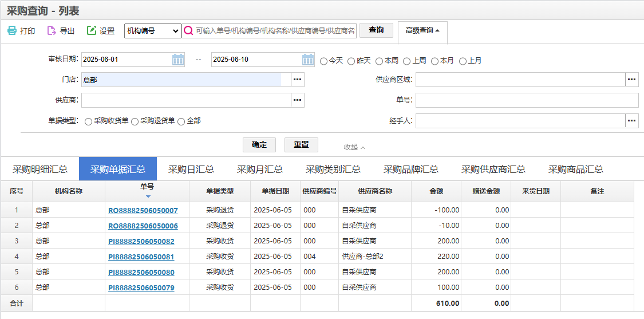Select the 今天 radio option

coord(323,61)
